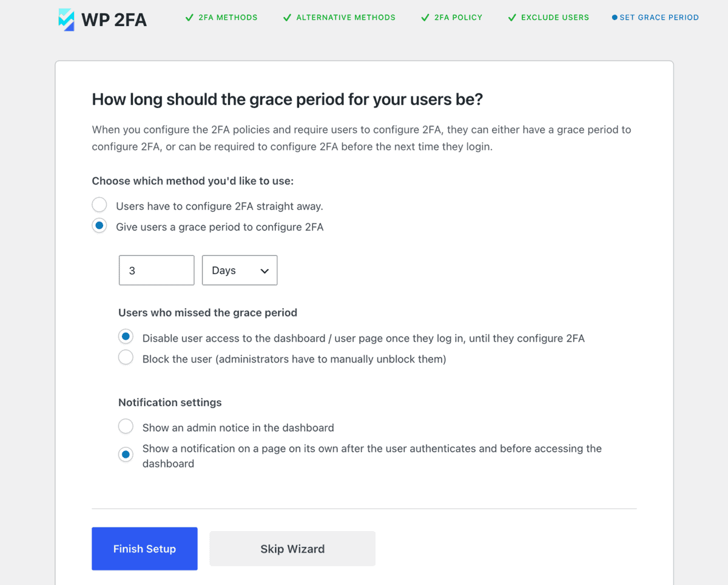728x585 pixels.
Task: Click the checkmark beside 2FA Policy
Action: pyautogui.click(x=425, y=18)
